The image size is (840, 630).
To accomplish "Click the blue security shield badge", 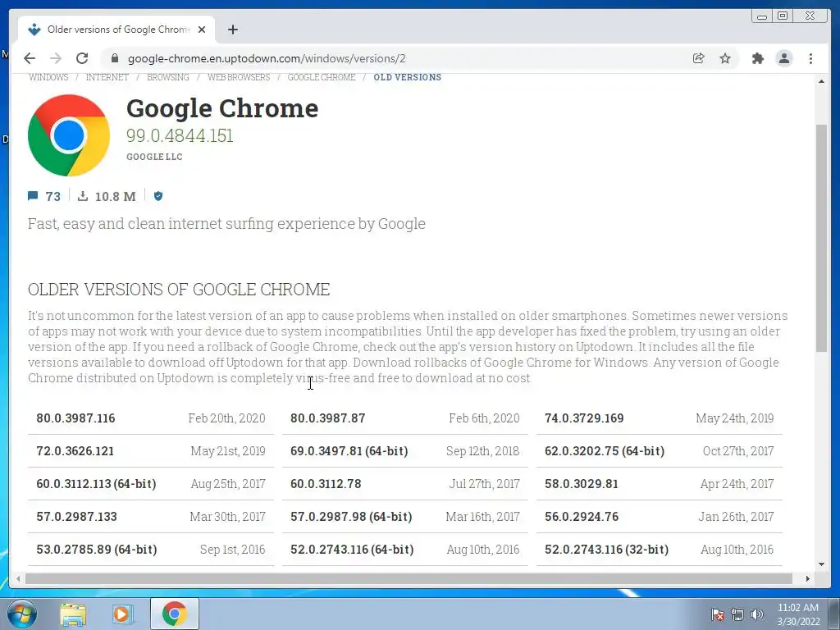I will pos(158,196).
